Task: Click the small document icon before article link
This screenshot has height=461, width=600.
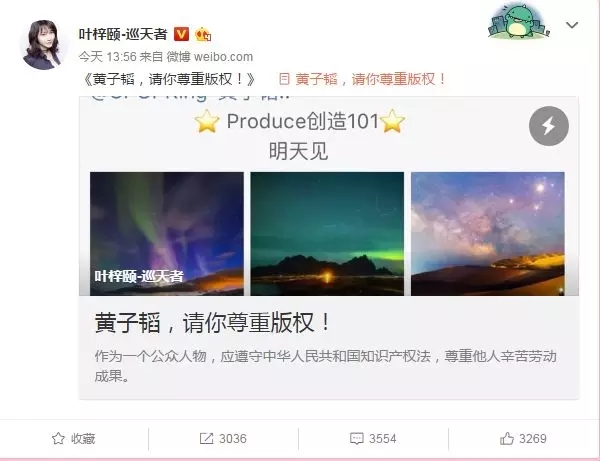Action: click(x=284, y=79)
